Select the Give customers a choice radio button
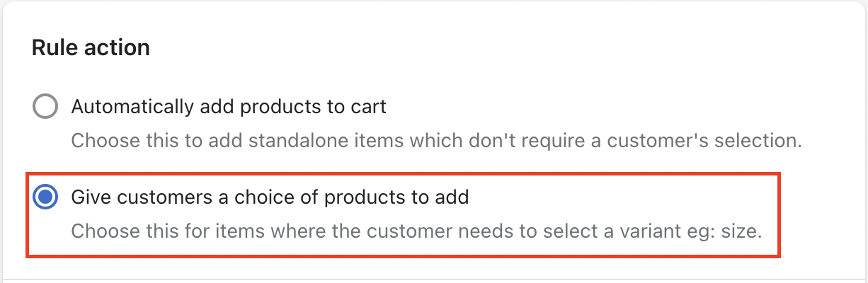This screenshot has width=868, height=283. click(46, 197)
